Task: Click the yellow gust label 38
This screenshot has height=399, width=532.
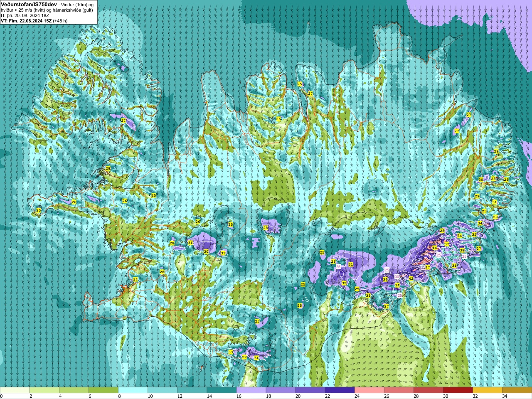Action: (x=462, y=250)
